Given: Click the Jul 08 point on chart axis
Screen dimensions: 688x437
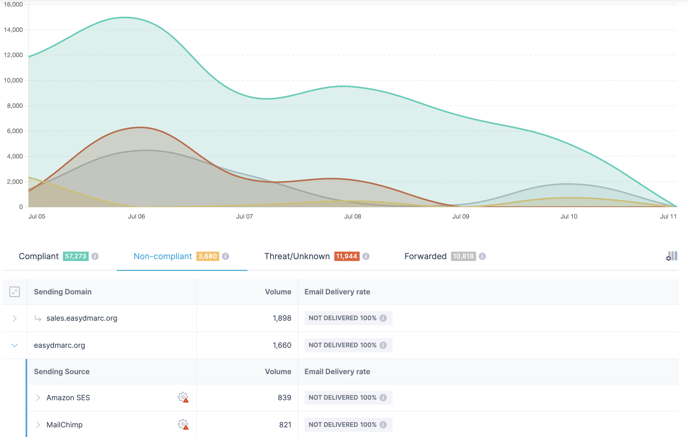Looking at the screenshot, I should [353, 216].
